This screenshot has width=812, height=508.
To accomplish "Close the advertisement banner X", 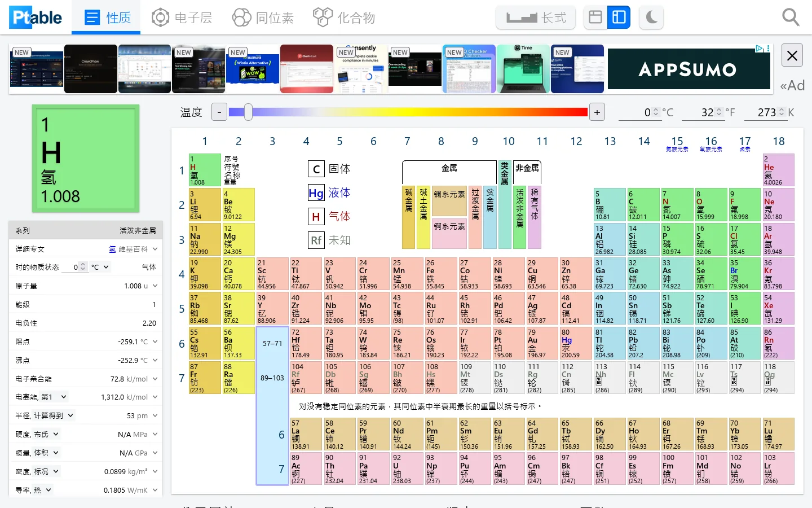I will tap(792, 55).
